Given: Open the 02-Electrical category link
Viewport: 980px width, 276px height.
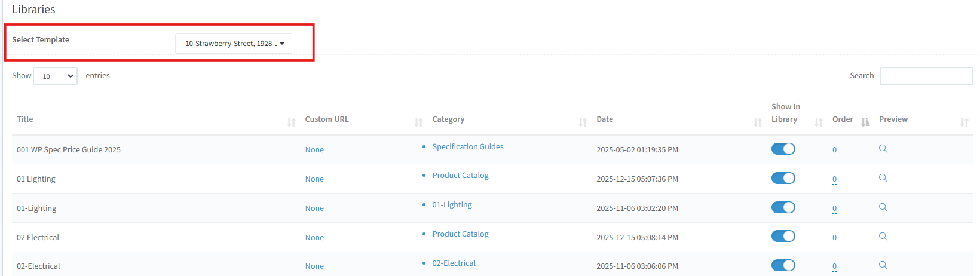Looking at the screenshot, I should tap(454, 263).
